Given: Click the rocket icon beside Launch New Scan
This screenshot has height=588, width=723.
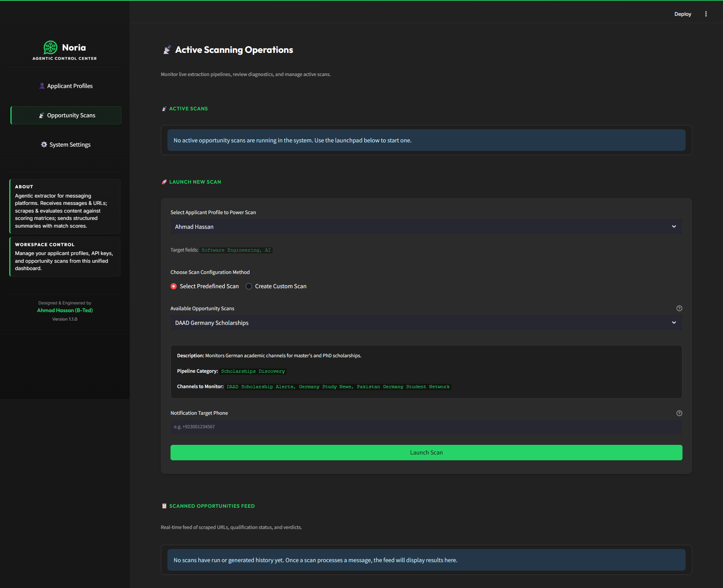Looking at the screenshot, I should tap(164, 182).
